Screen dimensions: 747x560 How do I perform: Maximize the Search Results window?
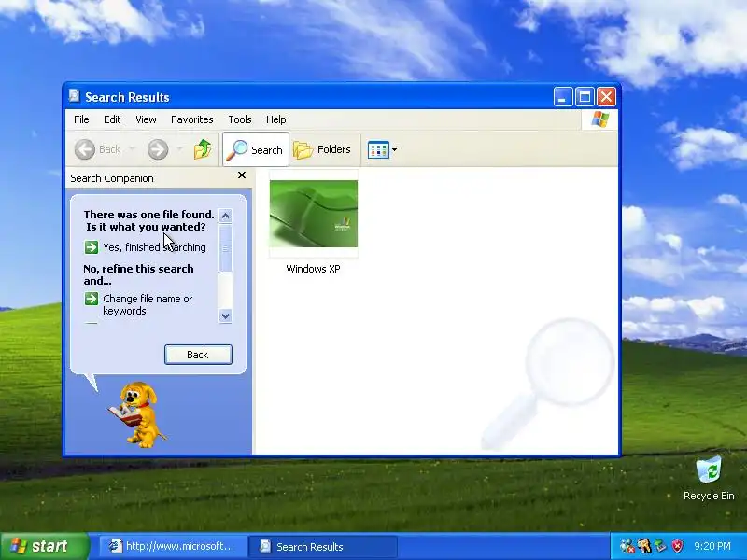point(585,97)
